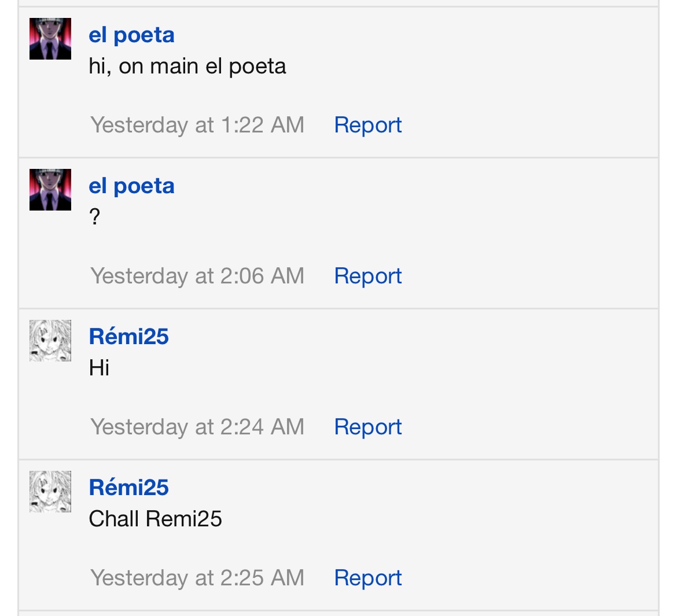Click el poeta's avatar beside 'hi, on main el poeta'
The image size is (677, 616).
(x=50, y=39)
